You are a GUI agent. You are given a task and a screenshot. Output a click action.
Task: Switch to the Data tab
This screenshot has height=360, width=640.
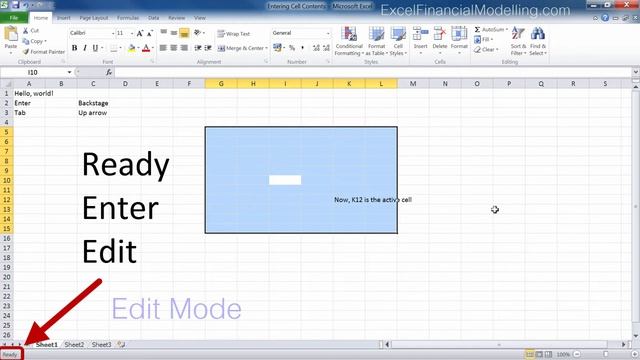(x=153, y=18)
